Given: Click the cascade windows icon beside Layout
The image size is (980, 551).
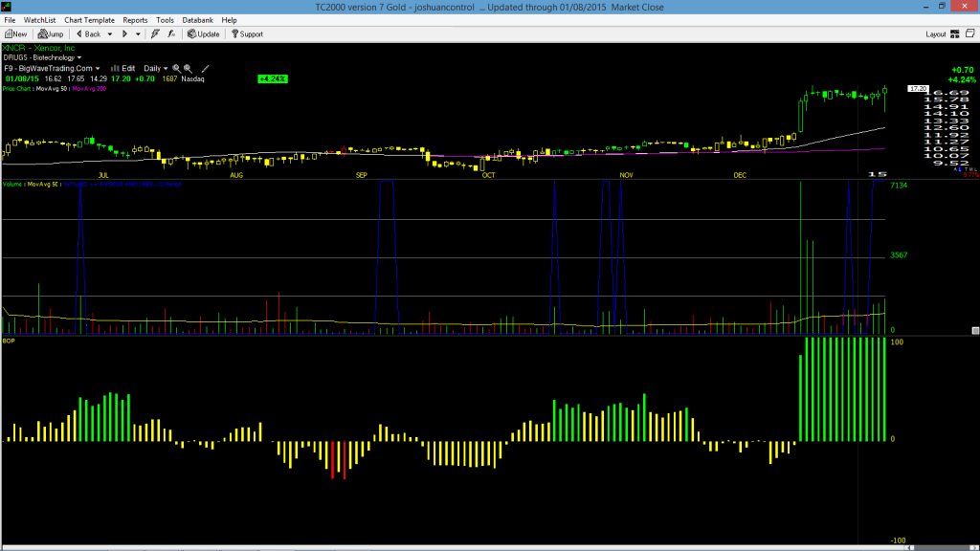Looking at the screenshot, I should [970, 33].
